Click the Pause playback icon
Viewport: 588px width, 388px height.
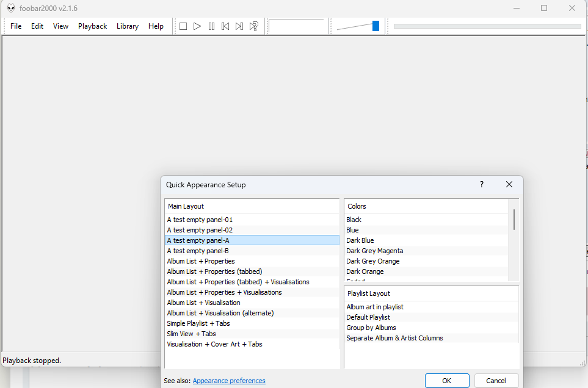211,26
